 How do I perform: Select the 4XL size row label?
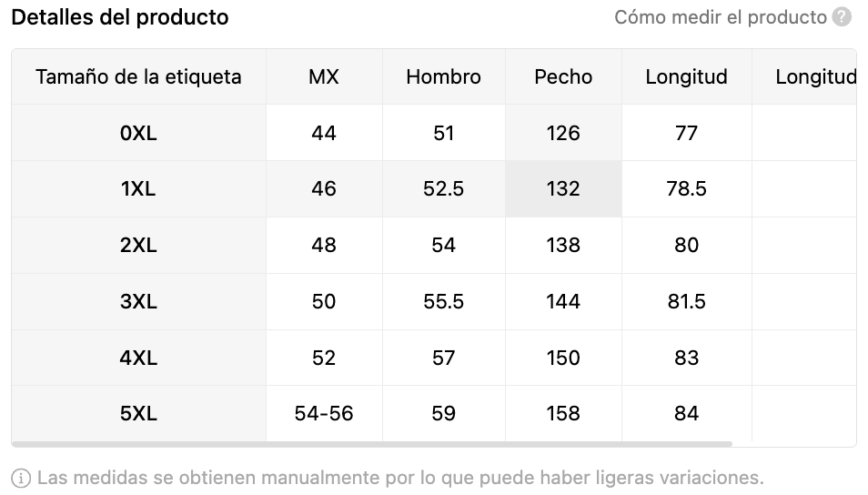click(x=138, y=358)
